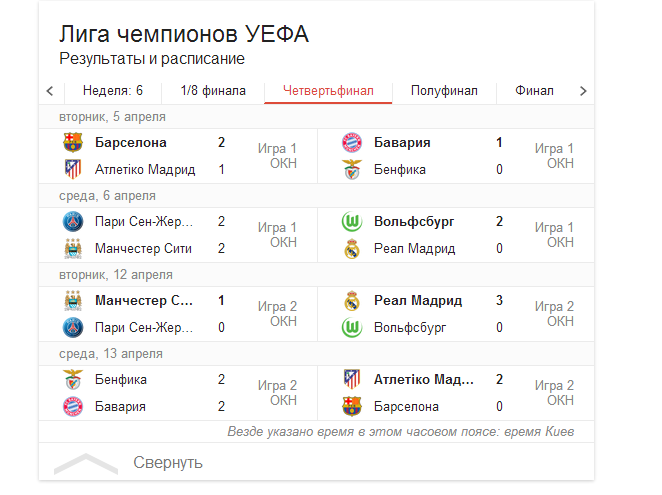This screenshot has height=495, width=662.
Task: Click the Benfica eagle logo on April 5
Action: (x=352, y=169)
